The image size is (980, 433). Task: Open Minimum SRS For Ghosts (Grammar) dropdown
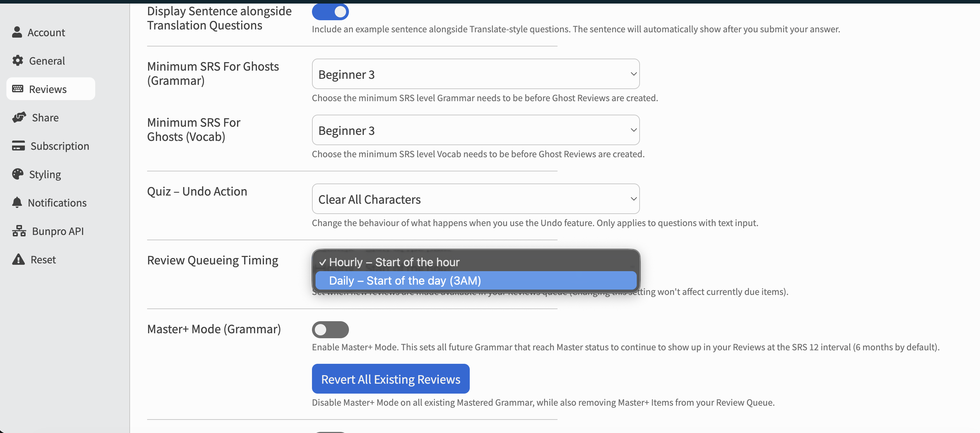tap(475, 74)
